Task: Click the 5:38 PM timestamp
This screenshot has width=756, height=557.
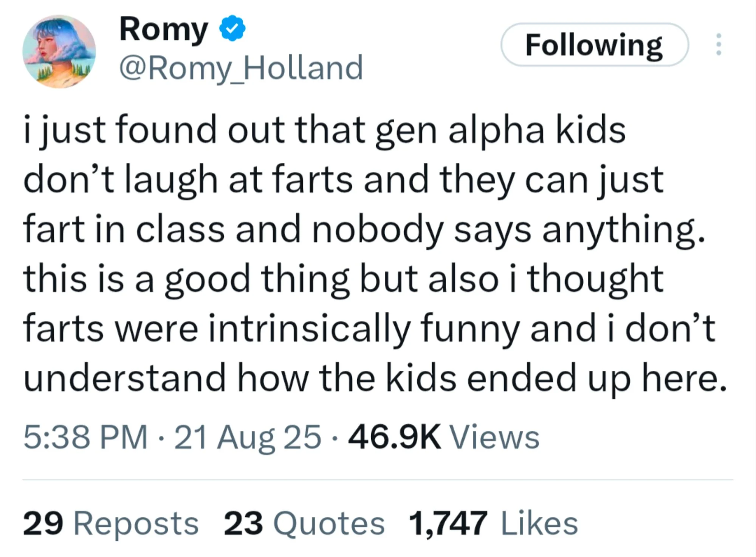Action: 85,437
